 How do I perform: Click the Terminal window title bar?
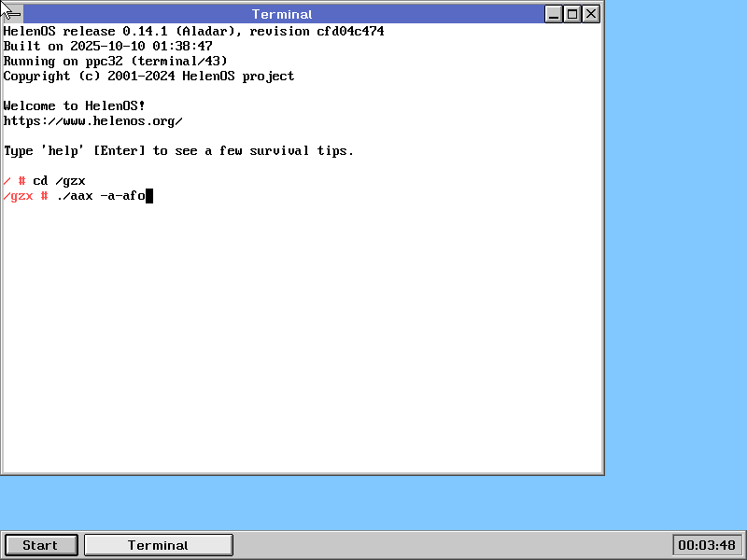282,14
